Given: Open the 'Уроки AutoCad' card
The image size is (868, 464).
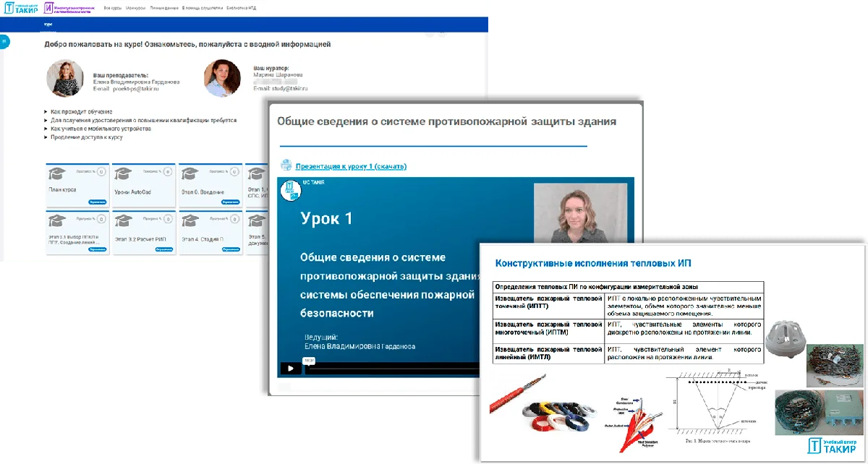Looking at the screenshot, I should coord(142,185).
